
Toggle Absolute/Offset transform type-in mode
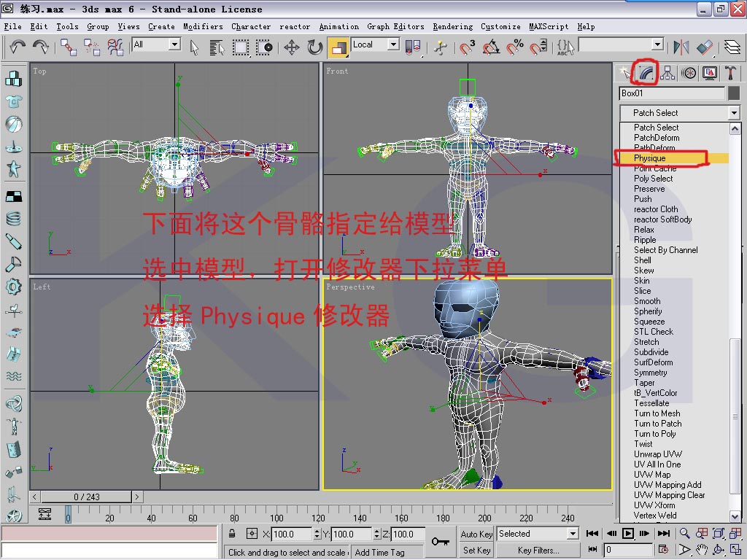coord(252,534)
